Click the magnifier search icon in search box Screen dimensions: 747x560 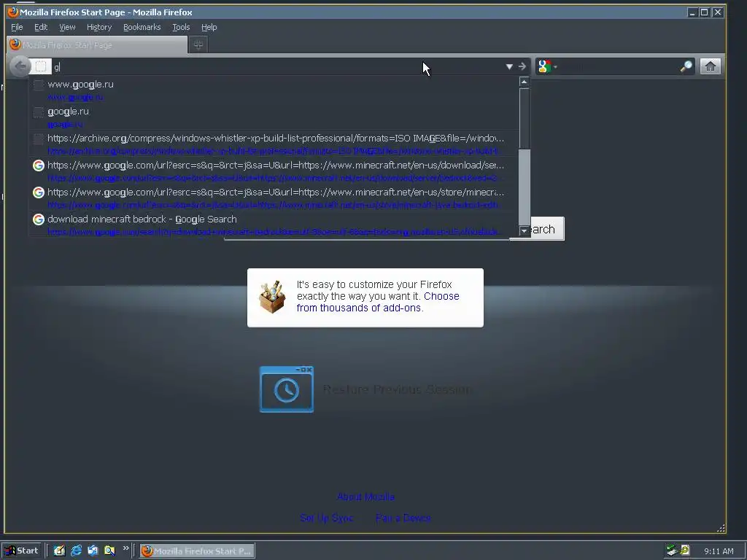pyautogui.click(x=686, y=66)
